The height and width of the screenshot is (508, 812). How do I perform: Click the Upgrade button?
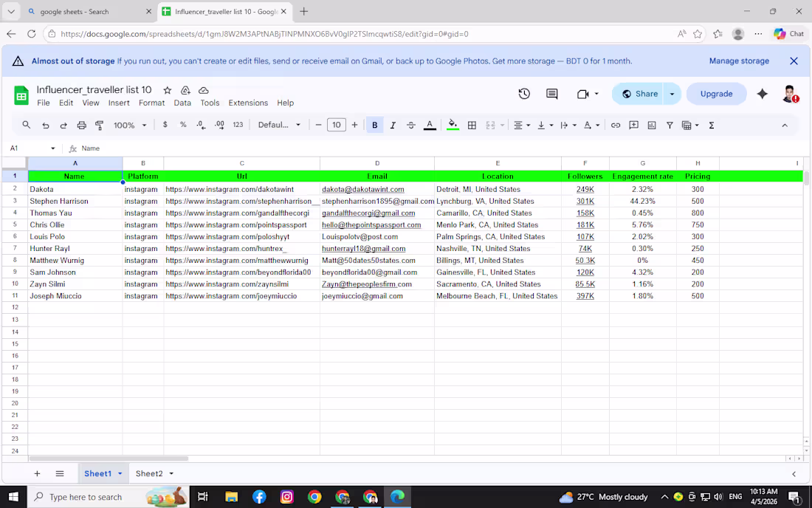[x=716, y=94]
